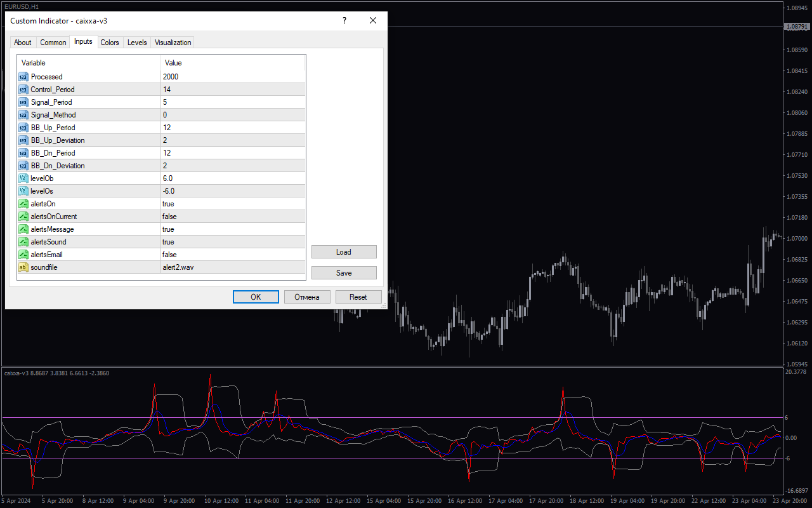Click the dialog help question mark
This screenshot has height=508, width=812.
(344, 20)
